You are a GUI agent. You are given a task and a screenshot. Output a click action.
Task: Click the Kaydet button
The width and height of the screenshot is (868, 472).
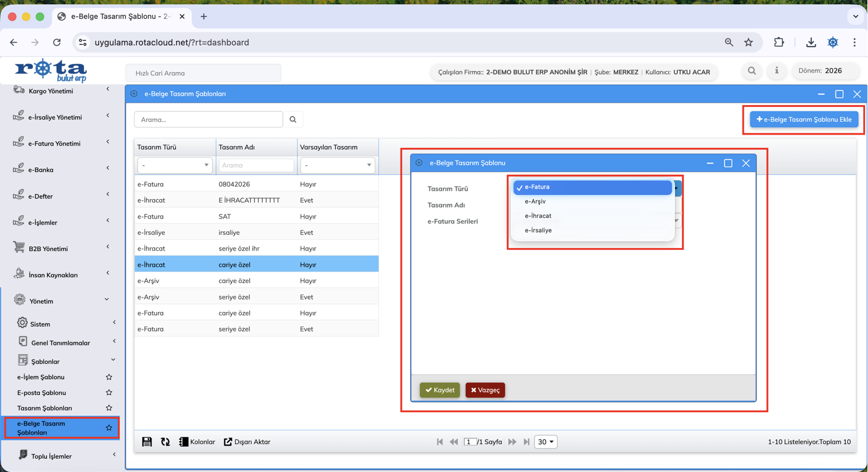coord(440,390)
